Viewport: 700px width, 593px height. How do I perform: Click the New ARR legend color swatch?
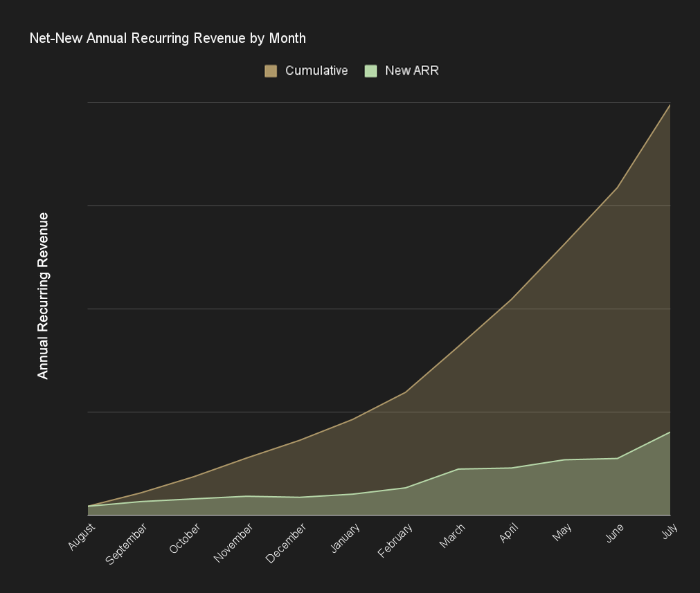pos(370,71)
